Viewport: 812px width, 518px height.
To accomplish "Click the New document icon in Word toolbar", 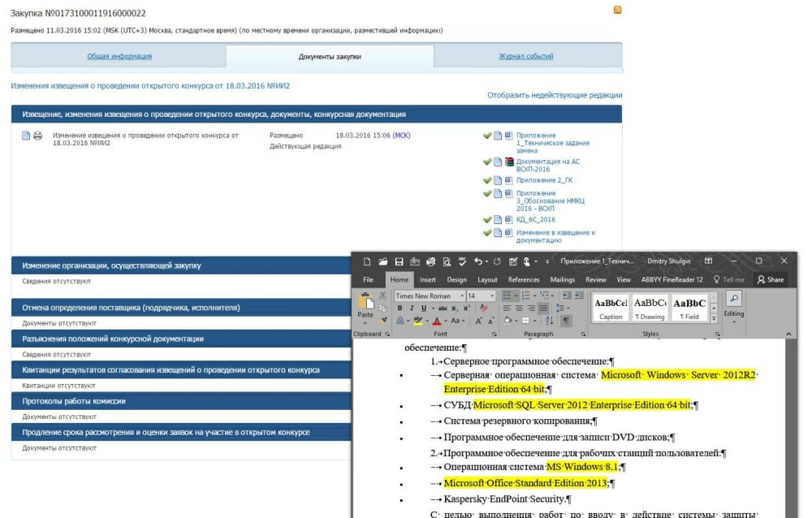I will tap(367, 261).
